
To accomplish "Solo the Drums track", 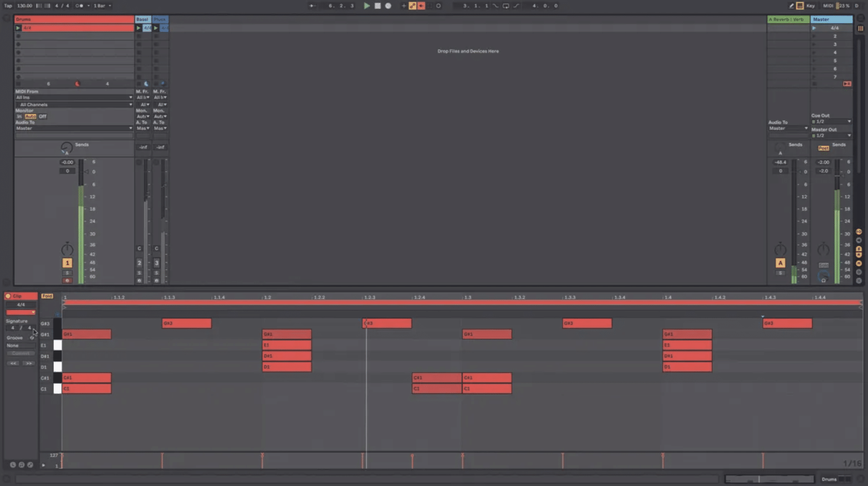I will [67, 273].
